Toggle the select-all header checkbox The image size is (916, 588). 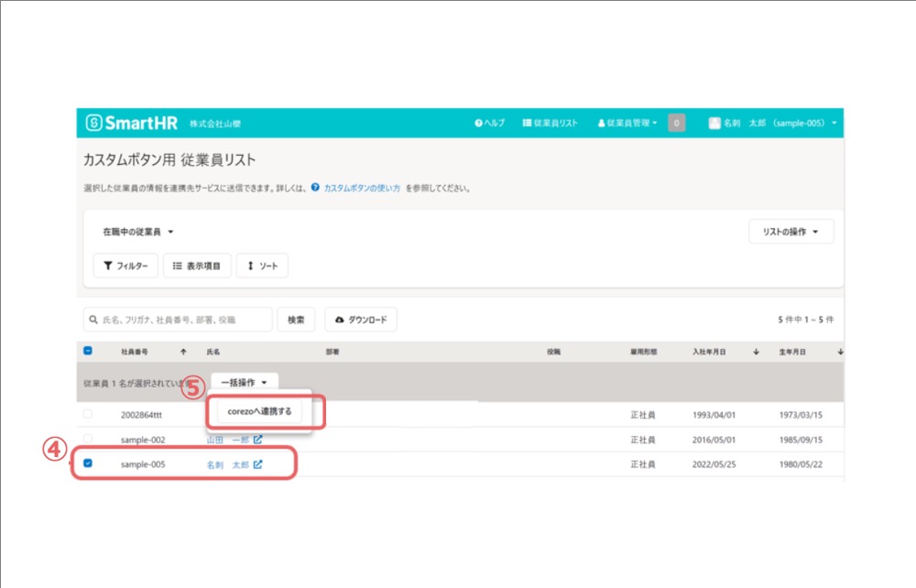point(88,351)
